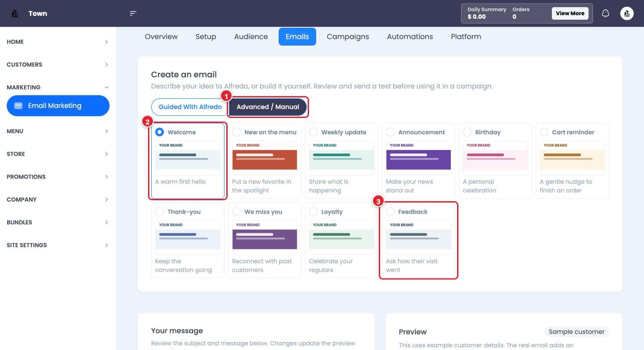Select the We miss you radio
The image size is (644, 350).
(x=237, y=211)
